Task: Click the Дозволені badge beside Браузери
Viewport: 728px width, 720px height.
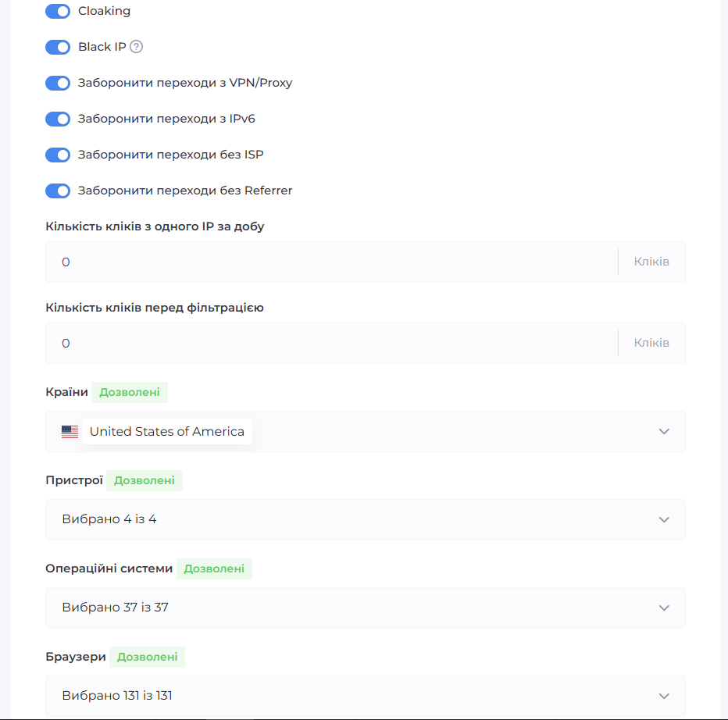Action: pos(147,657)
